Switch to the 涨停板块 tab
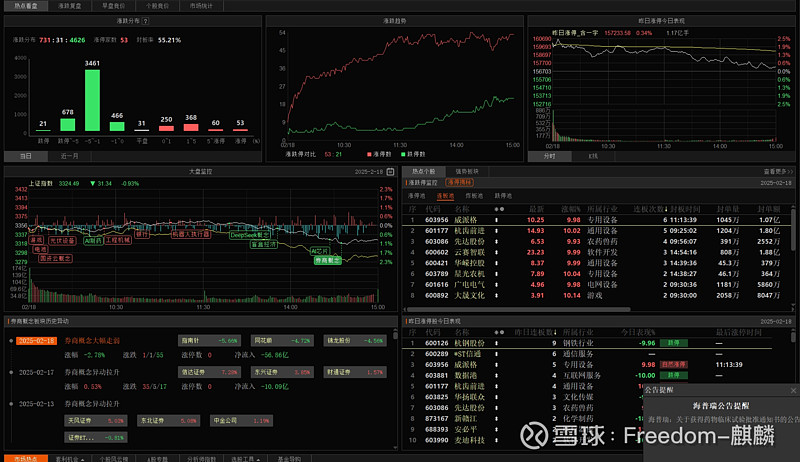This screenshot has height=462, width=800. [467, 171]
